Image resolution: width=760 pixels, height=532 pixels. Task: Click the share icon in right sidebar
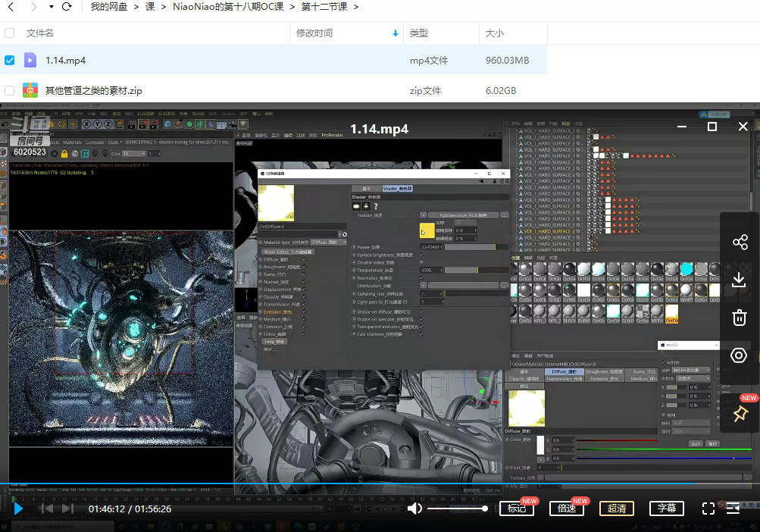[740, 243]
